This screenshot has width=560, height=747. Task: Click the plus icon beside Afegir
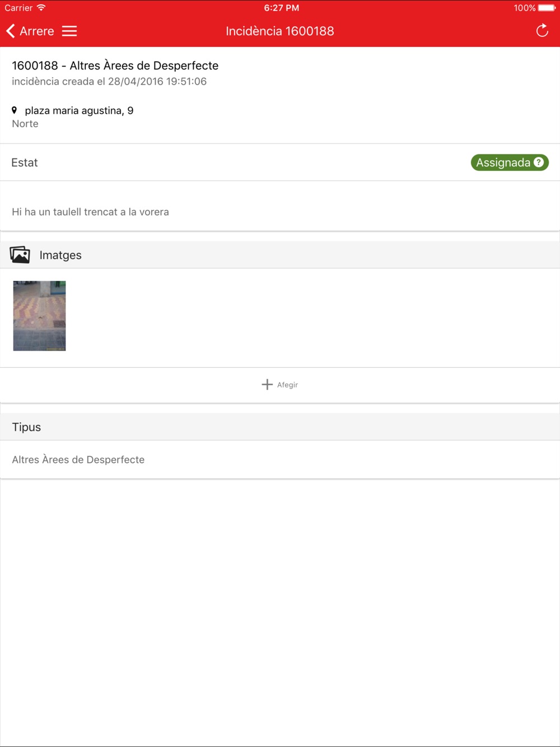coord(267,385)
